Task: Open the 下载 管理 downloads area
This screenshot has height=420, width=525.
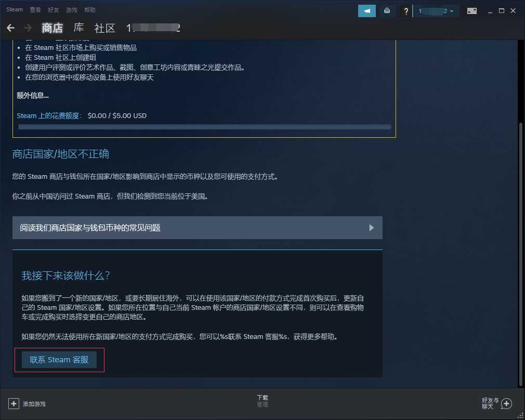Action: (x=262, y=401)
